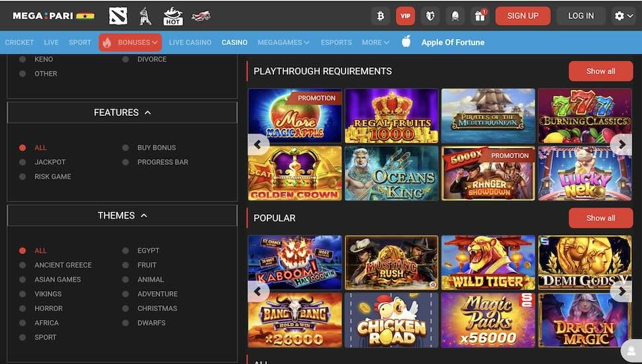This screenshot has height=364, width=642.
Task: Go to next Playthrough Requirements games
Action: [621, 144]
